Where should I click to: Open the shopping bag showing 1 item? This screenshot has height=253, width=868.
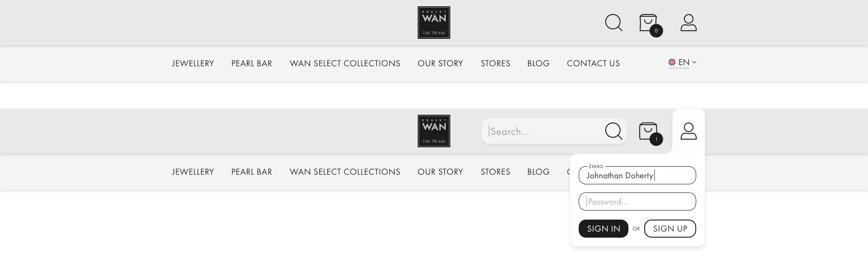(649, 131)
